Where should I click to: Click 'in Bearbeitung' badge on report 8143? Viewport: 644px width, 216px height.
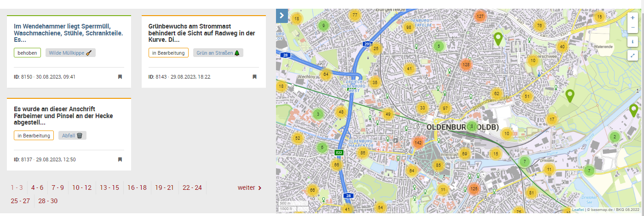click(168, 53)
